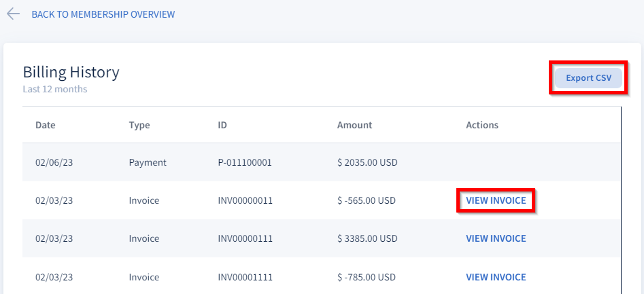The image size is (644, 294).
Task: Click the Date column header
Action: 46,125
